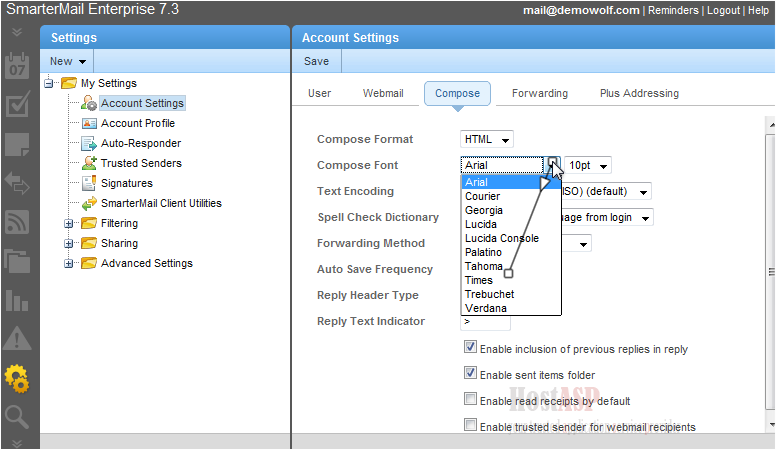The image size is (776, 450).
Task: Select Account Profile in settings tree
Action: coord(138,123)
